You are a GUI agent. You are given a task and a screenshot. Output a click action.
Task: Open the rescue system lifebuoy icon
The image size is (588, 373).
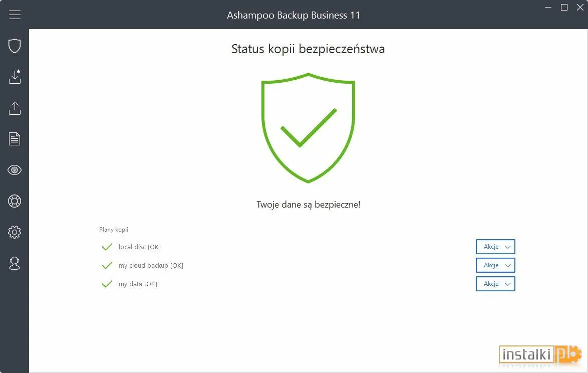click(x=15, y=201)
